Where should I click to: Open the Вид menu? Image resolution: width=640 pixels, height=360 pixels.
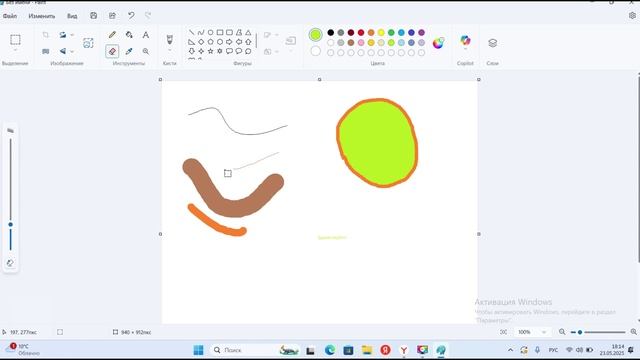pos(72,16)
